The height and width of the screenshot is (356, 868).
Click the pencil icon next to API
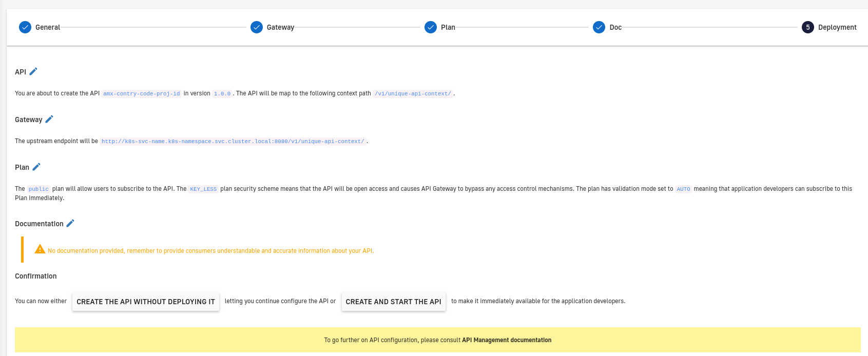tap(33, 71)
